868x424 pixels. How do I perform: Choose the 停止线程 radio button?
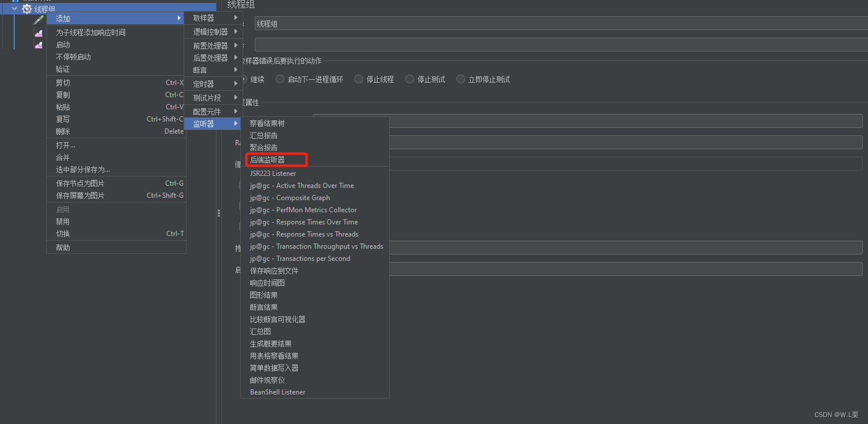click(x=359, y=79)
